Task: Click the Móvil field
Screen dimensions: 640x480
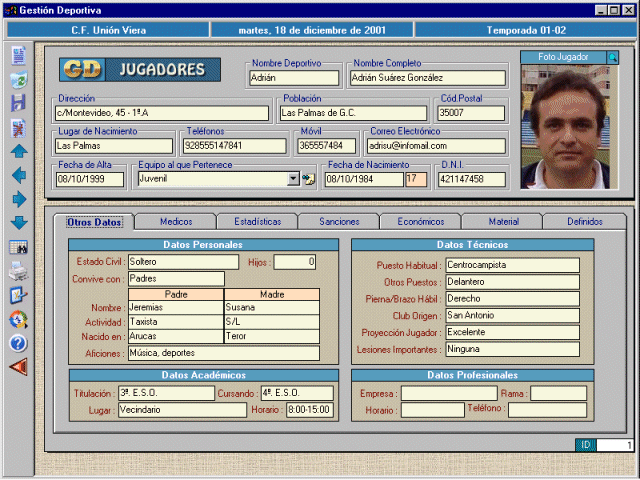Action: point(327,146)
